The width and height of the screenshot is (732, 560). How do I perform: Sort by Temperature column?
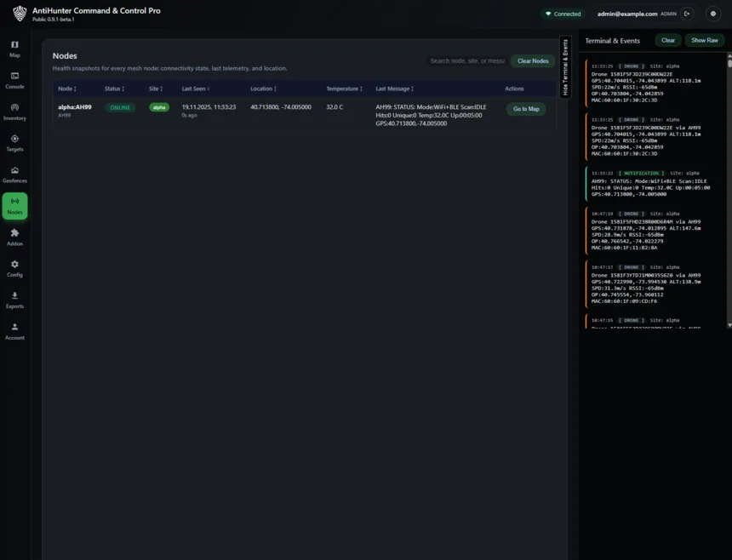point(344,89)
